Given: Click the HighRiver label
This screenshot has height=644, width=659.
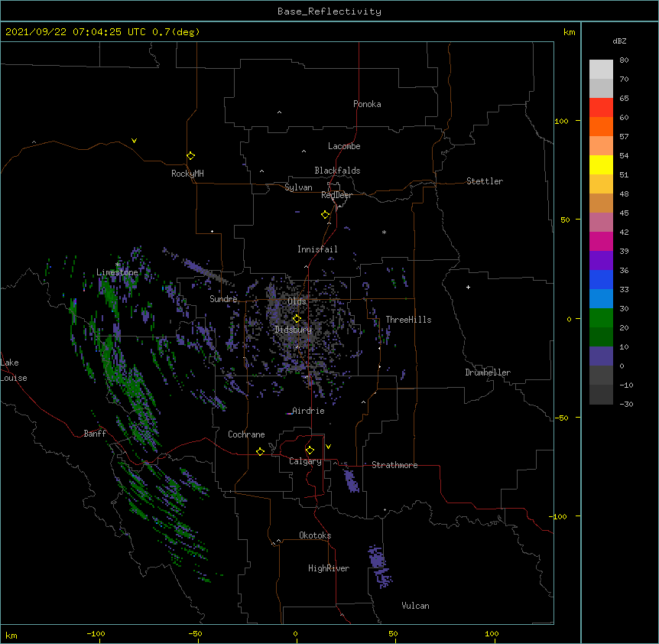Looking at the screenshot, I should click(x=329, y=568).
